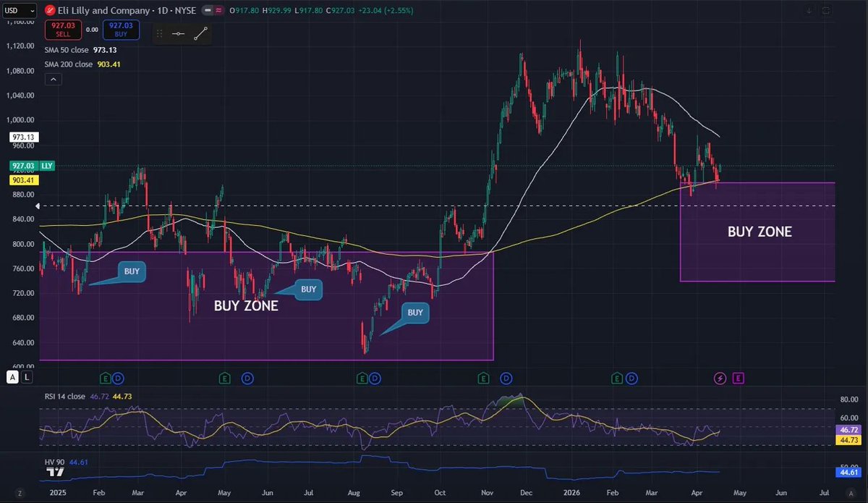Image resolution: width=868 pixels, height=503 pixels.
Task: Select the BUY callout near February 2025
Action: click(x=132, y=271)
